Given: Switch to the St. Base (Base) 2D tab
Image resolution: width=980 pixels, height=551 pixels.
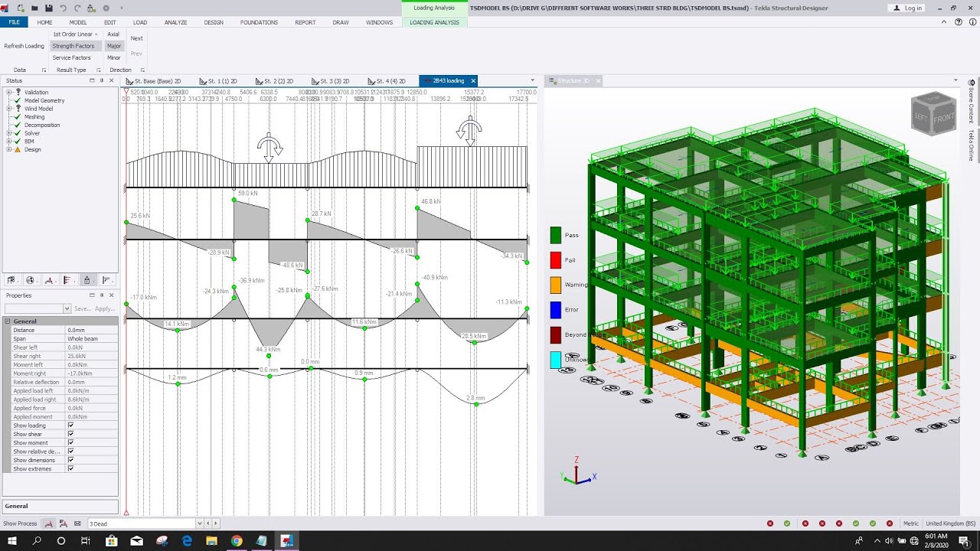Looking at the screenshot, I should (x=153, y=80).
